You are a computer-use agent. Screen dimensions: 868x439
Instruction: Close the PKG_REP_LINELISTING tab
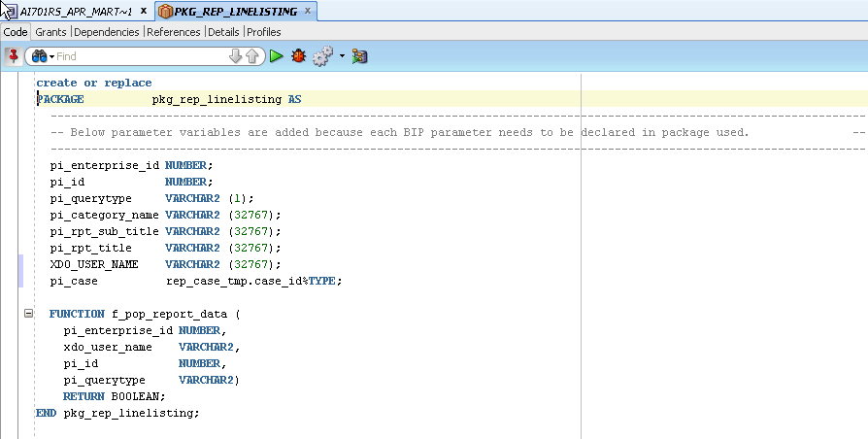pyautogui.click(x=307, y=11)
